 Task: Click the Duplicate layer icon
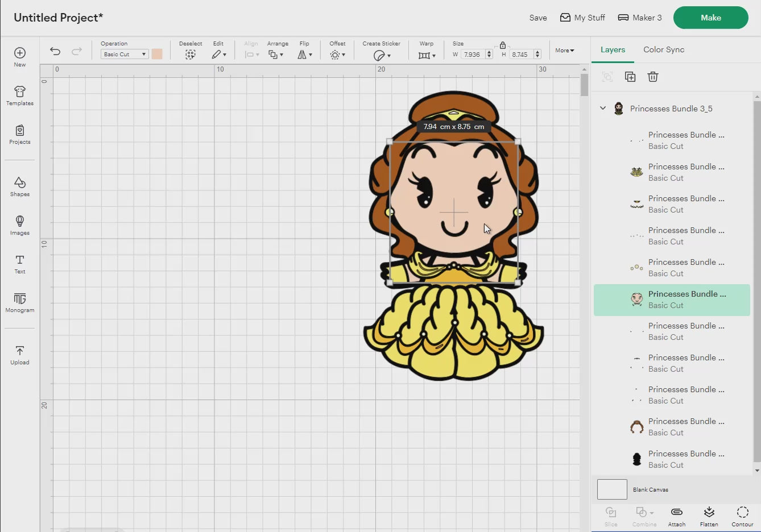coord(630,77)
